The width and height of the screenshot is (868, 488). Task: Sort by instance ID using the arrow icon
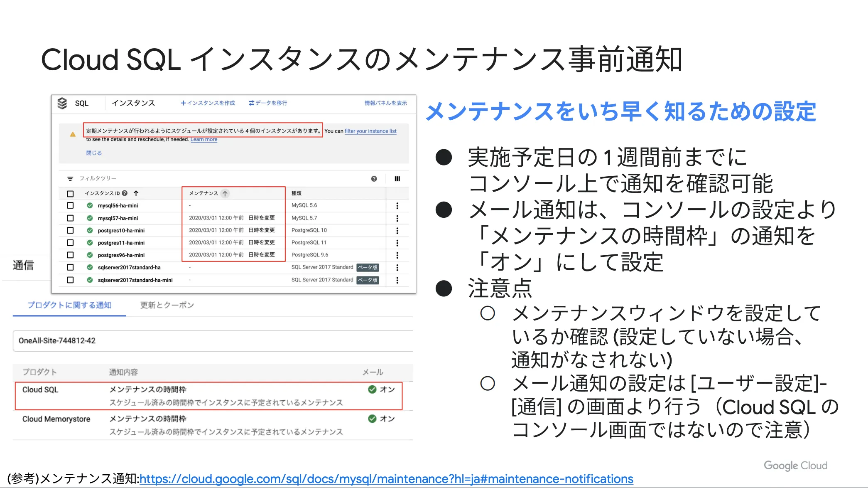(x=136, y=193)
